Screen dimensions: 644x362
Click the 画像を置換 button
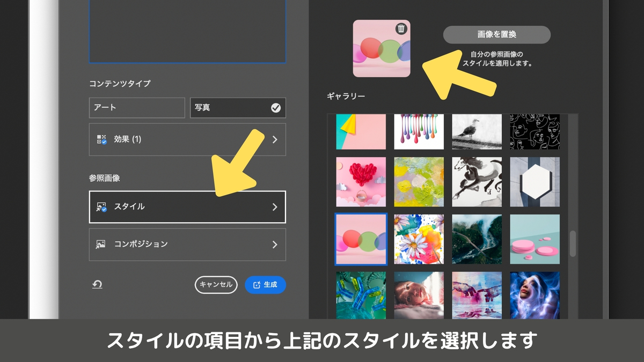tap(497, 34)
